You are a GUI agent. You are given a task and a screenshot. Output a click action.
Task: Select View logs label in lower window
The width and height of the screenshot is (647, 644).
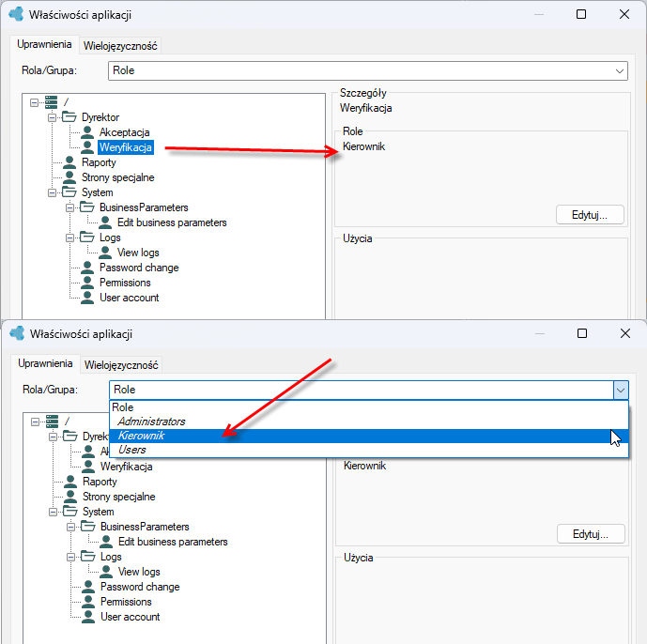point(139,572)
